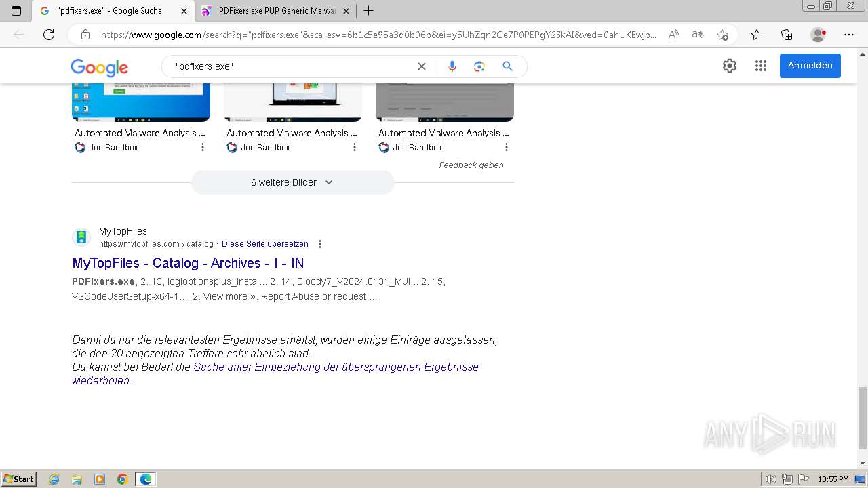
Task: Open the volume tray icon
Action: click(x=771, y=479)
